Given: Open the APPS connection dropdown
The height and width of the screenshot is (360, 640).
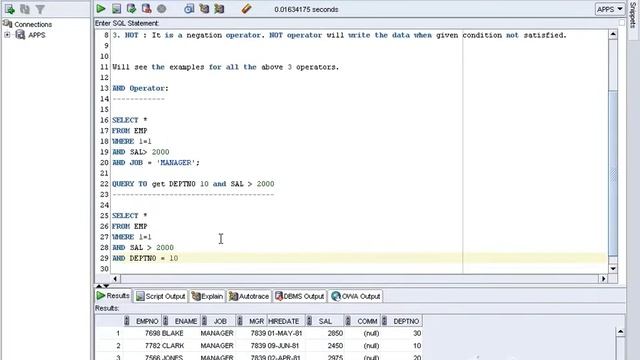Looking at the screenshot, I should point(609,9).
